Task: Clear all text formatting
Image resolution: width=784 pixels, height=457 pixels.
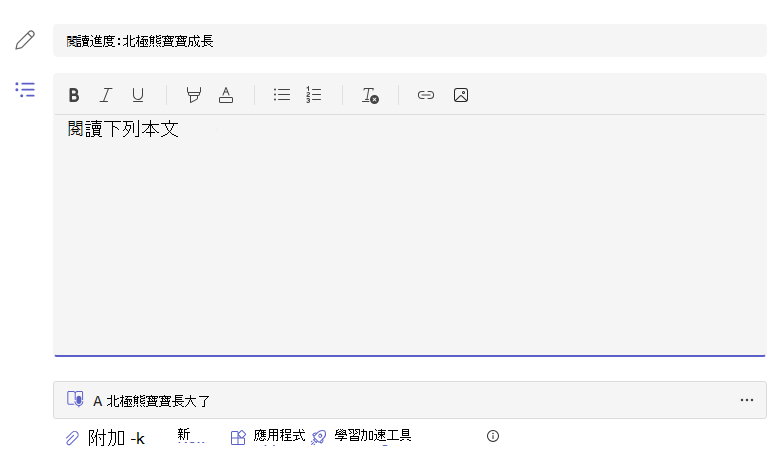Action: tap(370, 95)
